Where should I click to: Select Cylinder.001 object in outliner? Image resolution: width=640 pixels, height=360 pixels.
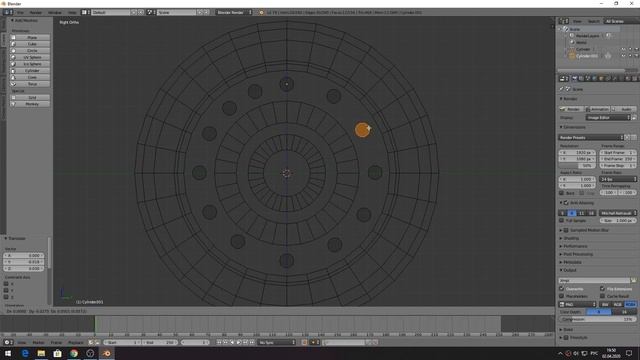(x=587, y=56)
